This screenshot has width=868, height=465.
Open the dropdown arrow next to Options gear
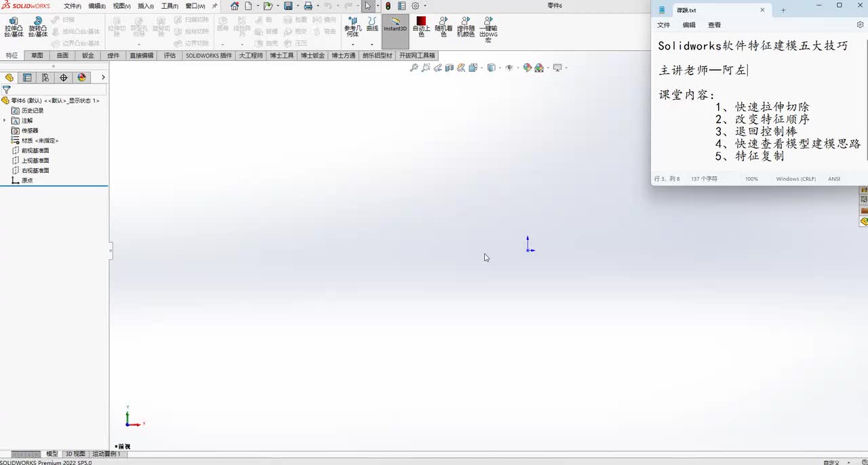(425, 6)
